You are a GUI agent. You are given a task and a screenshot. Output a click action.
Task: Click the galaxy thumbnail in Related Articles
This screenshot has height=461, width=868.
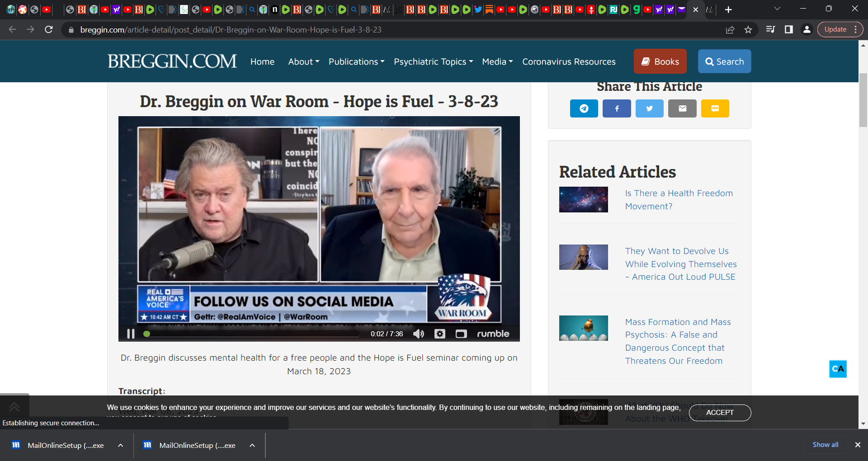coord(584,199)
